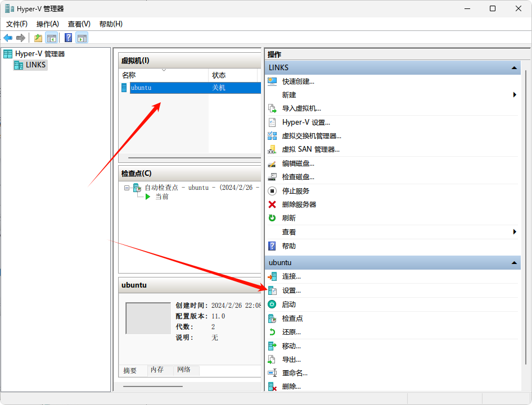532x405 pixels.
Task: Select the 当前 checkpoint node
Action: pos(162,197)
